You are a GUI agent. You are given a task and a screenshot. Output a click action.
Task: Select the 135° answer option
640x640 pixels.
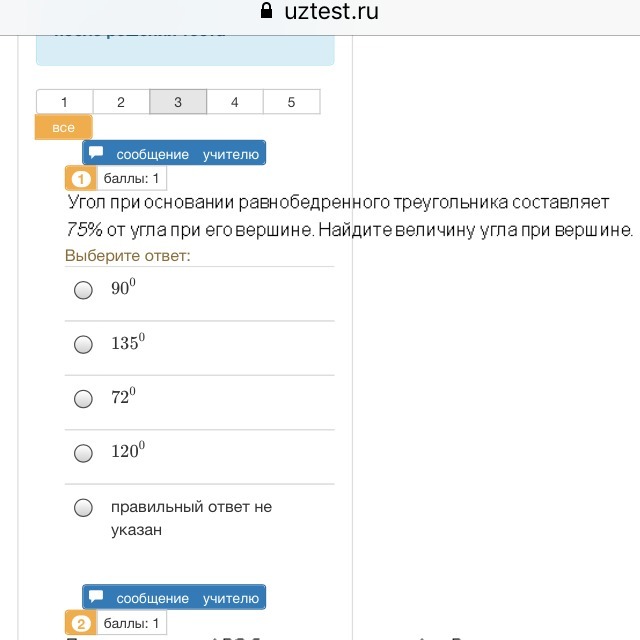point(84,344)
